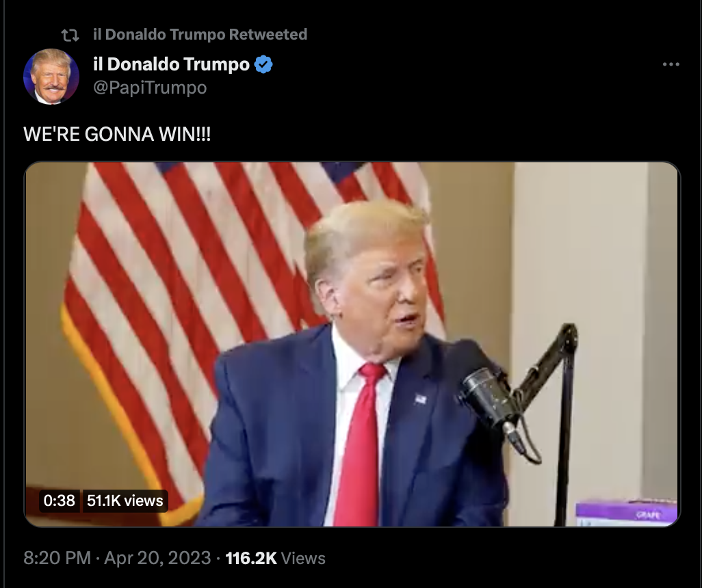Open the three-dot more options menu
Image resolution: width=702 pixels, height=588 pixels.
coord(671,64)
